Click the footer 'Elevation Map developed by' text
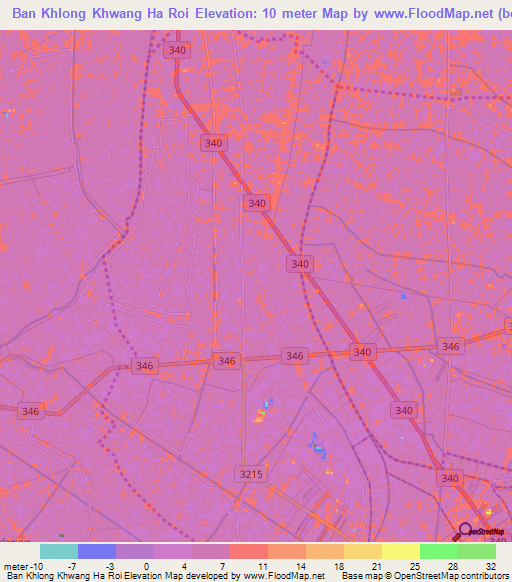This screenshot has width=512, height=582. click(x=183, y=576)
